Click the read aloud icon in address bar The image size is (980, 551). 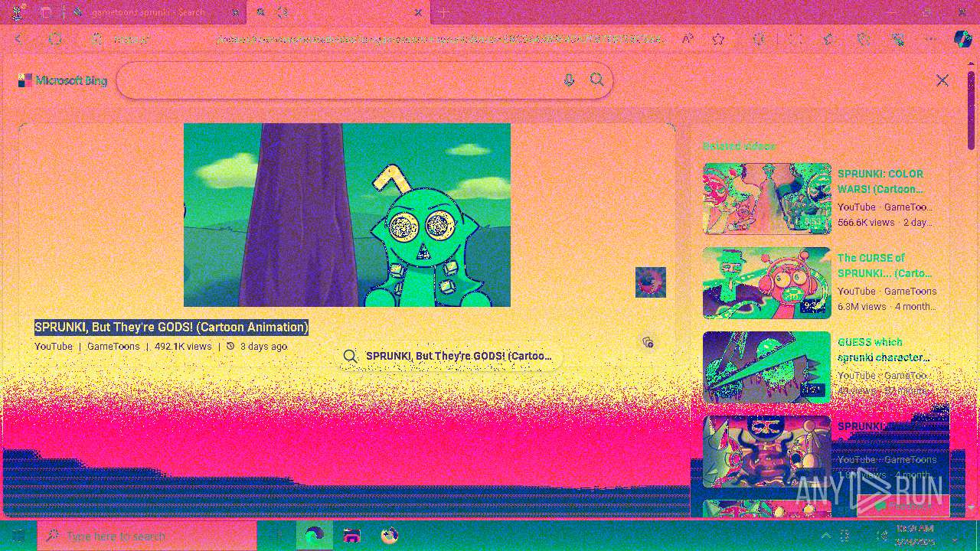(688, 39)
